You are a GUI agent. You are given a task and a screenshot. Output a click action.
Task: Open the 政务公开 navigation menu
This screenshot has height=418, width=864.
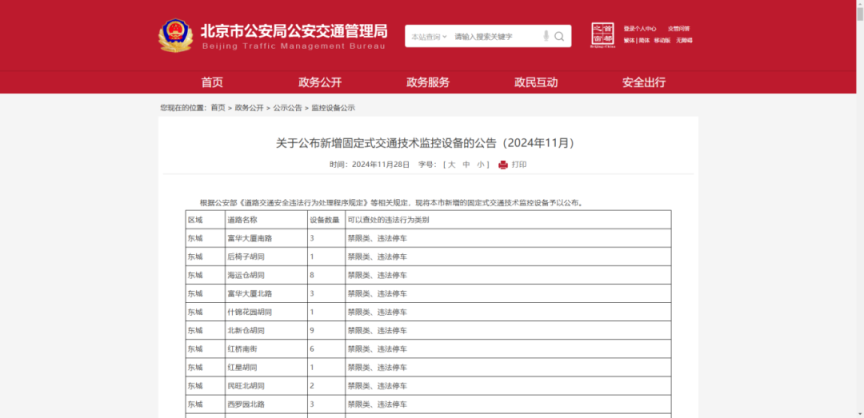click(x=320, y=82)
